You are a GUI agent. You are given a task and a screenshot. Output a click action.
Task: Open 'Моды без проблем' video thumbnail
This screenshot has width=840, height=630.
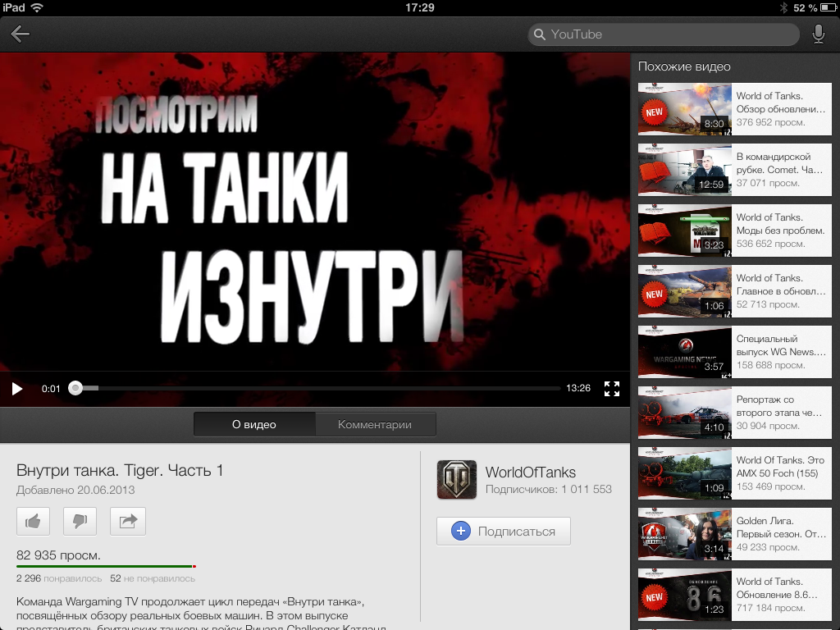coord(685,231)
